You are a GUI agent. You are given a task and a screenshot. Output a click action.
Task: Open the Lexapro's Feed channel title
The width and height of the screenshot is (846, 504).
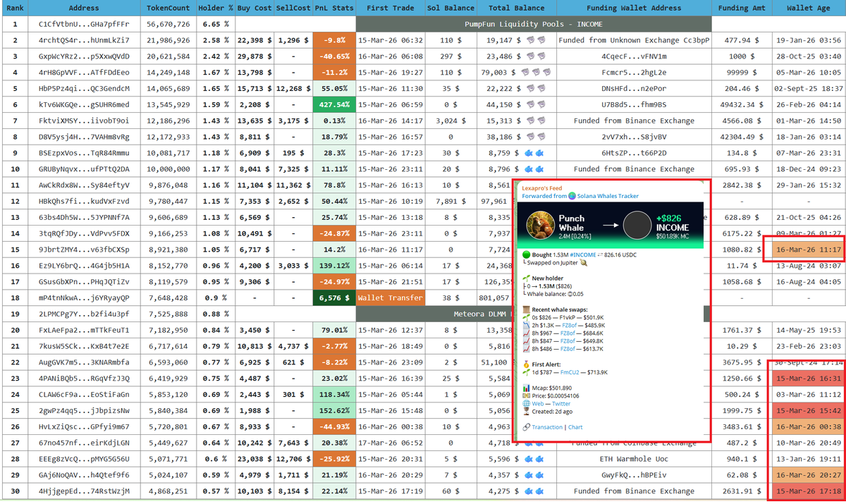542,188
